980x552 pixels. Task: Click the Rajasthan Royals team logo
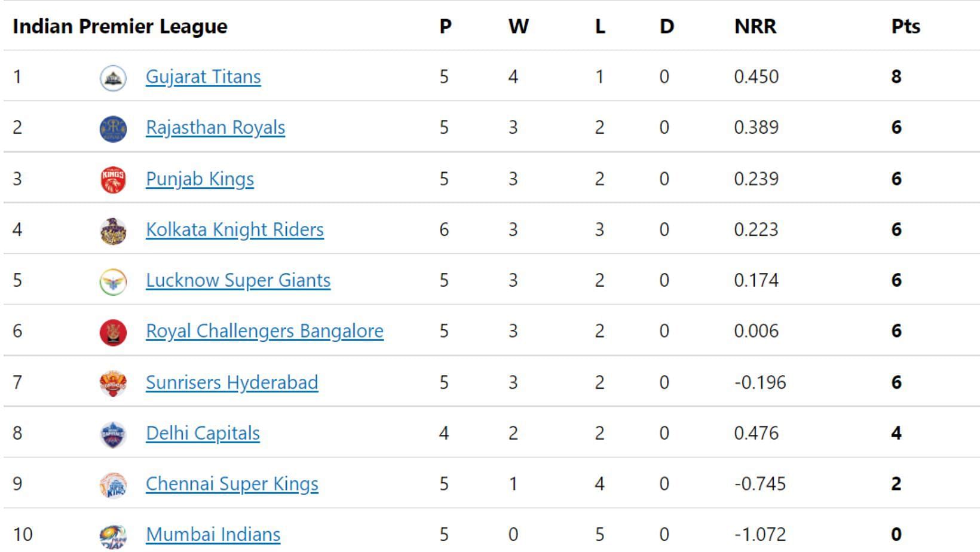(113, 128)
